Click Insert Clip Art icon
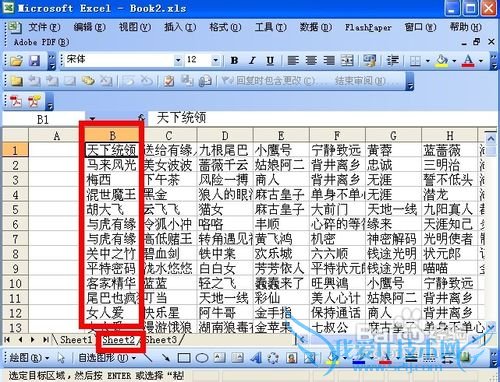 click(292, 358)
